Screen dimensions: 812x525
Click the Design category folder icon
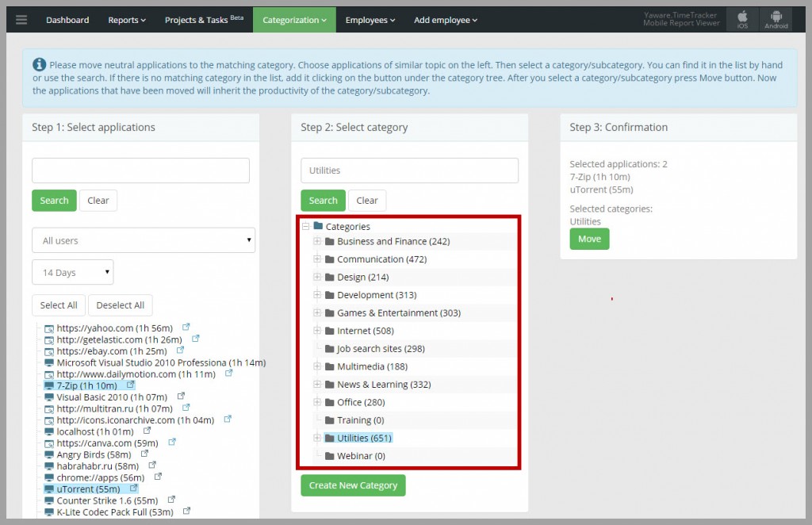[329, 277]
